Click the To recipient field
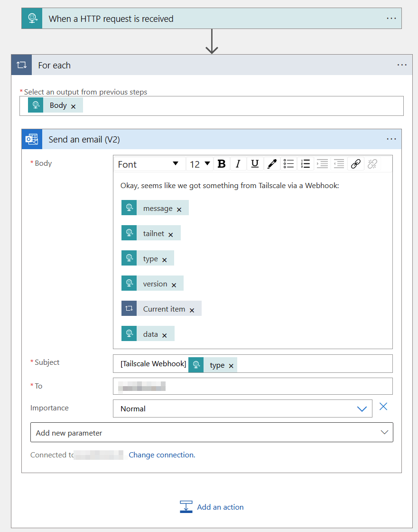 [253, 386]
